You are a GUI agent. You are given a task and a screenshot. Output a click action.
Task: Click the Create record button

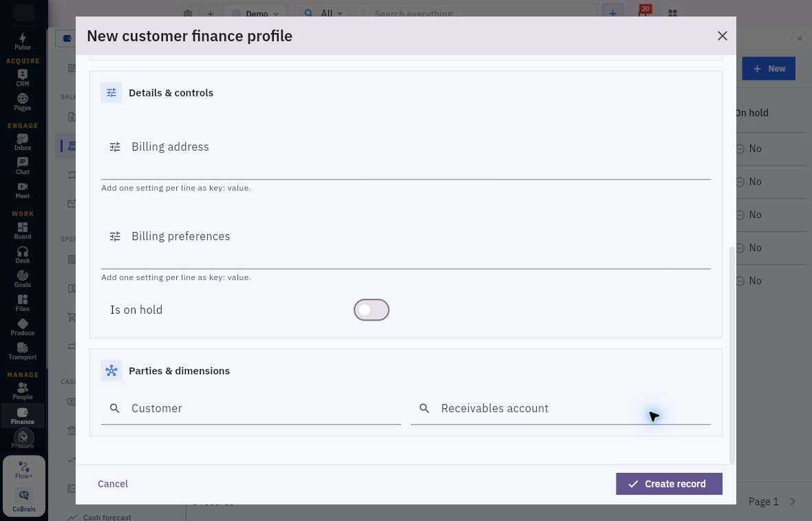[x=669, y=484]
